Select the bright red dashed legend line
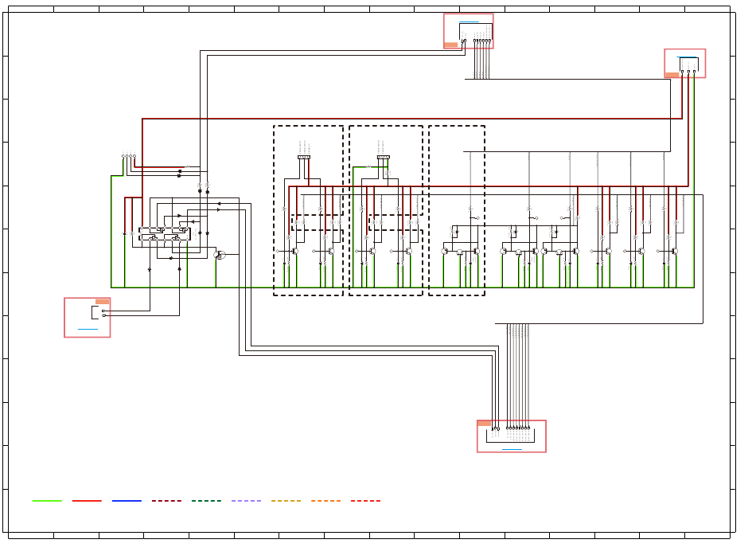Screen dimensions: 756x559 [366, 501]
